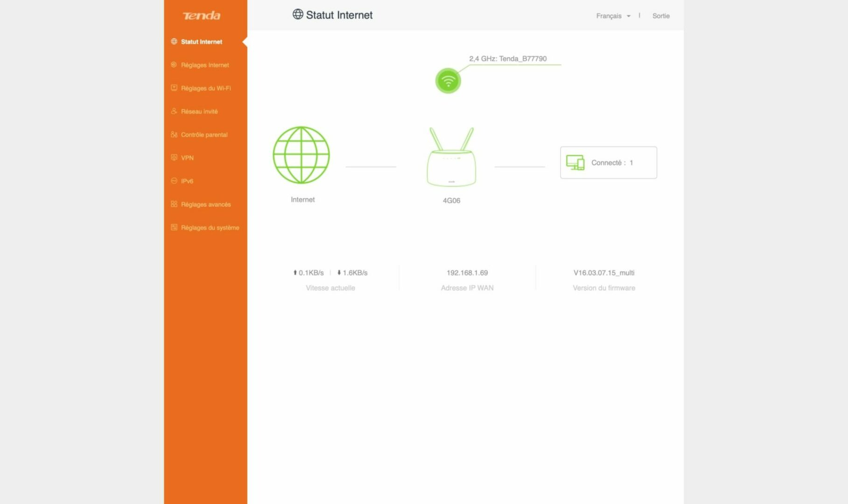Screen dimensions: 848x504
Task: Click the Sortie logout link
Action: 661,16
